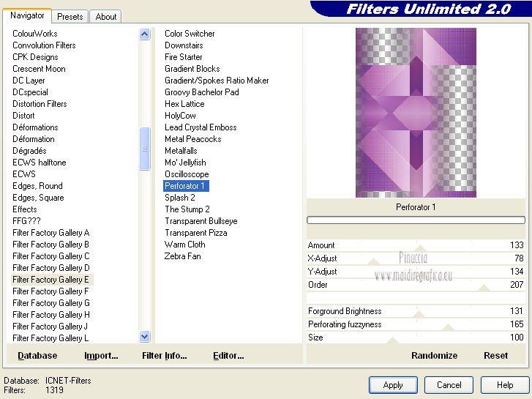The width and height of the screenshot is (532, 399).
Task: Open the About tab
Action: 106,17
